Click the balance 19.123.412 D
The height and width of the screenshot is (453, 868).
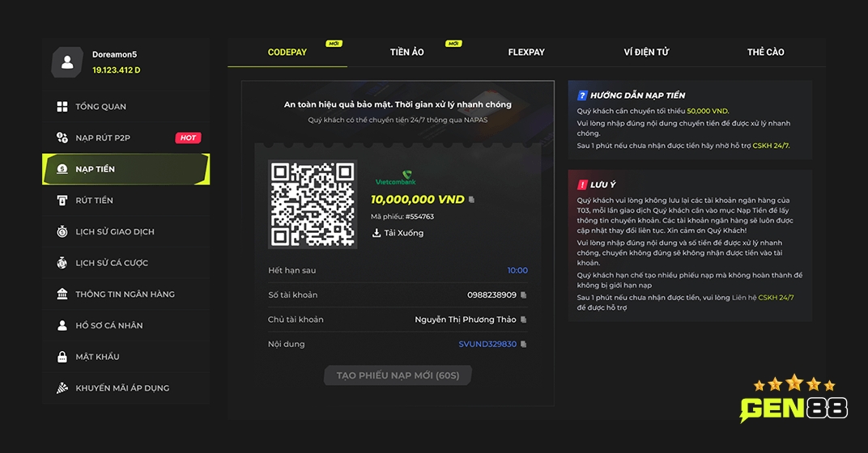[x=117, y=70]
